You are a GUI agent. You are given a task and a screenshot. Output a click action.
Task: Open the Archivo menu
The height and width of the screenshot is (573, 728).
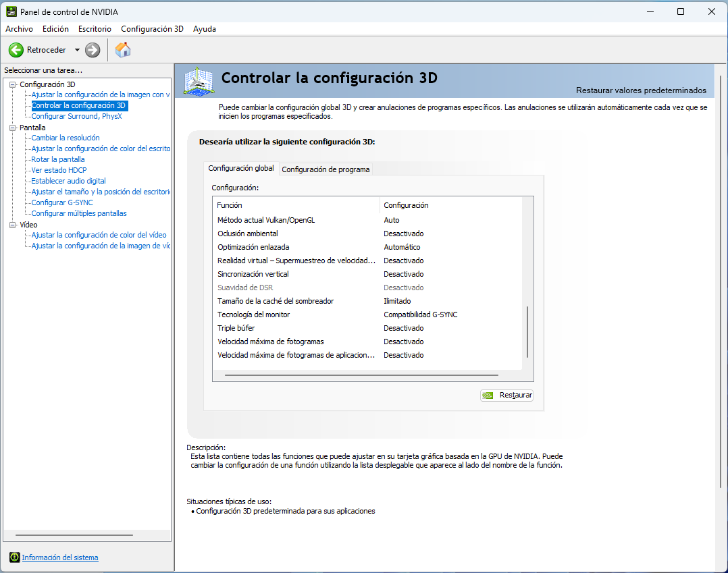(19, 29)
